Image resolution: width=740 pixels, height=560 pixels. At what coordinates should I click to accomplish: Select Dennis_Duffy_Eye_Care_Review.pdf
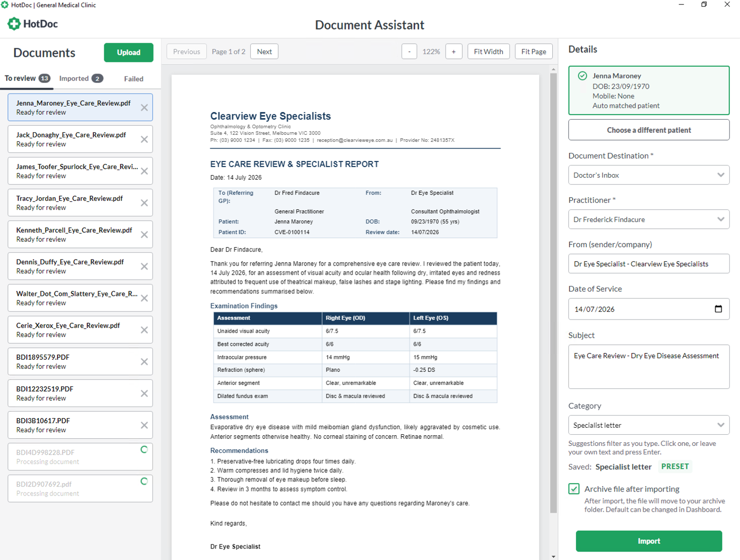click(x=80, y=266)
